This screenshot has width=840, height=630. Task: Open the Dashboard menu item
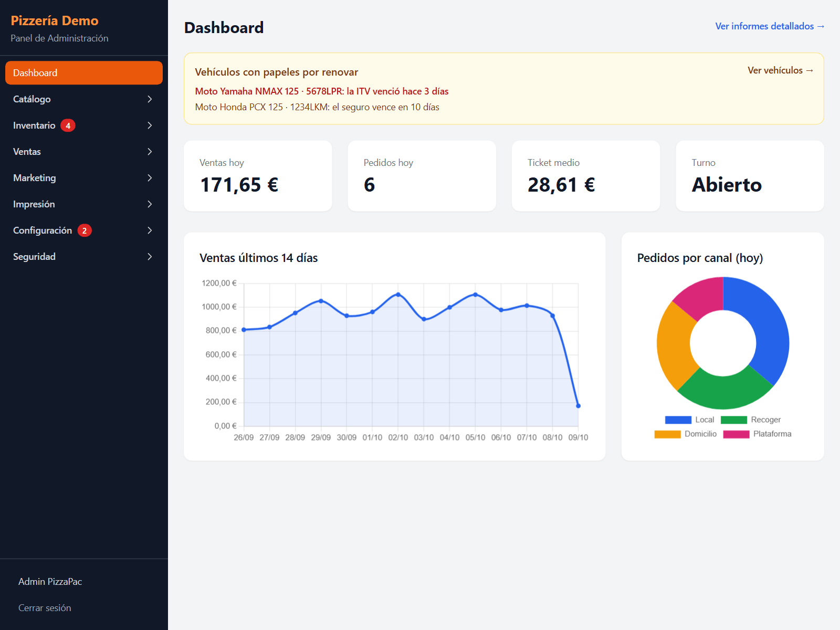click(x=84, y=73)
